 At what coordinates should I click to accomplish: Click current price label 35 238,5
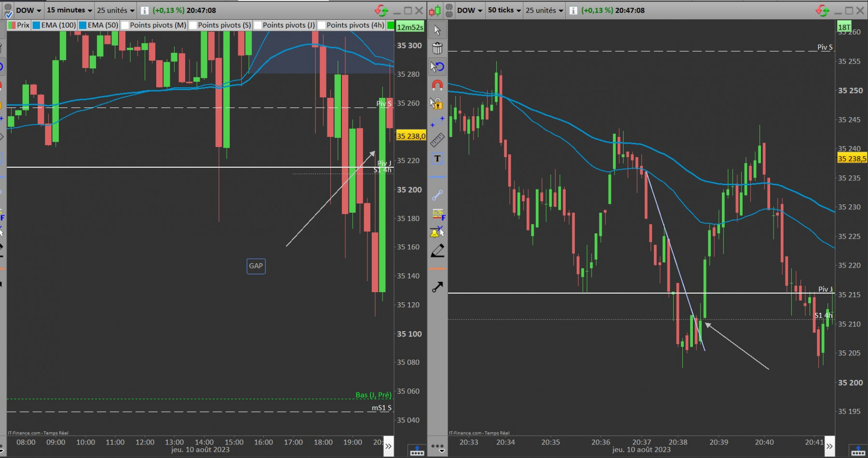[x=852, y=158]
